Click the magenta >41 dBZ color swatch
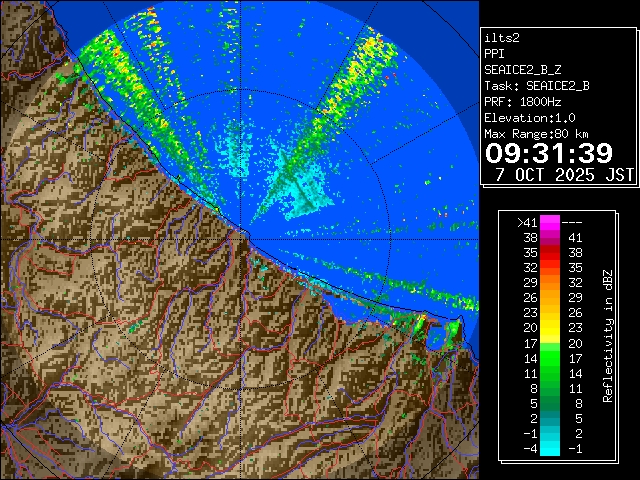Image resolution: width=640 pixels, height=480 pixels. [x=551, y=222]
